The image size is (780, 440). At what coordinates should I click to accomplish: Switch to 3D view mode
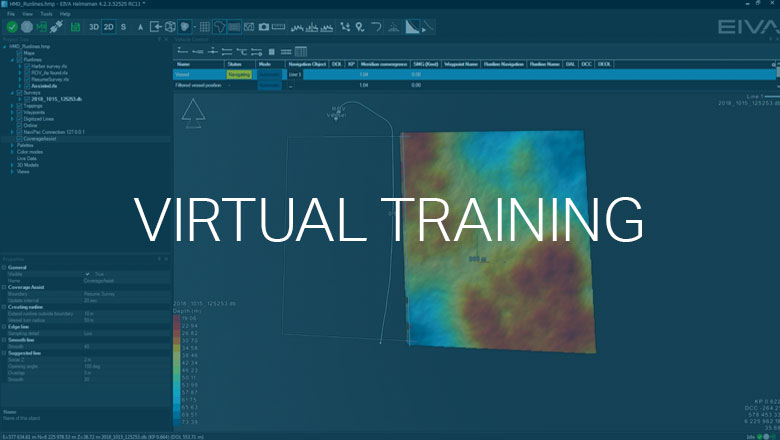[x=93, y=26]
